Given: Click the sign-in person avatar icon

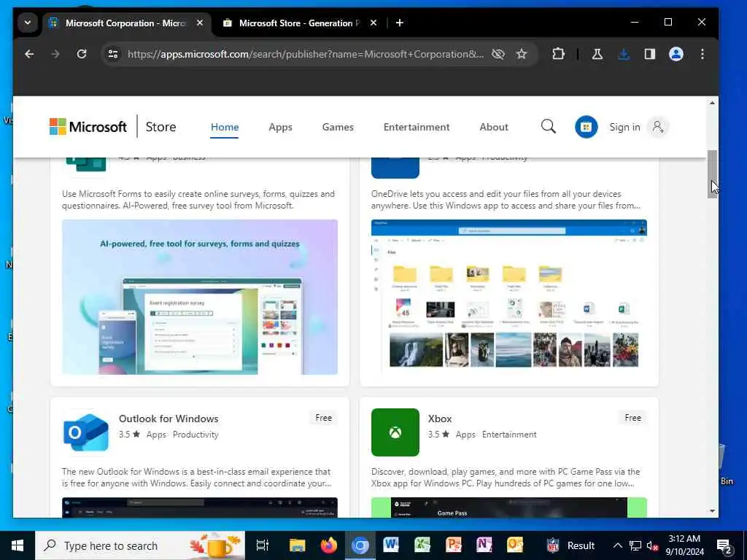Looking at the screenshot, I should (x=658, y=127).
